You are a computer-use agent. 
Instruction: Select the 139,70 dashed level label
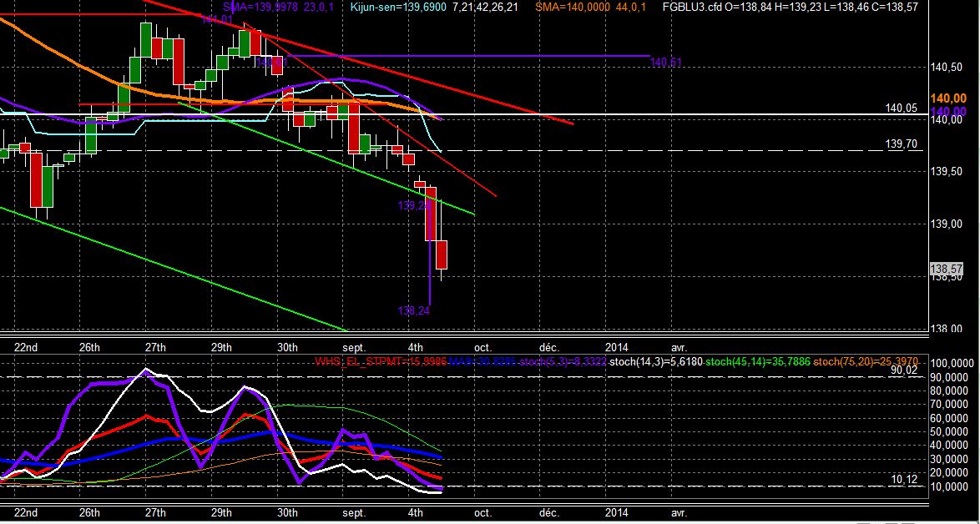point(902,144)
